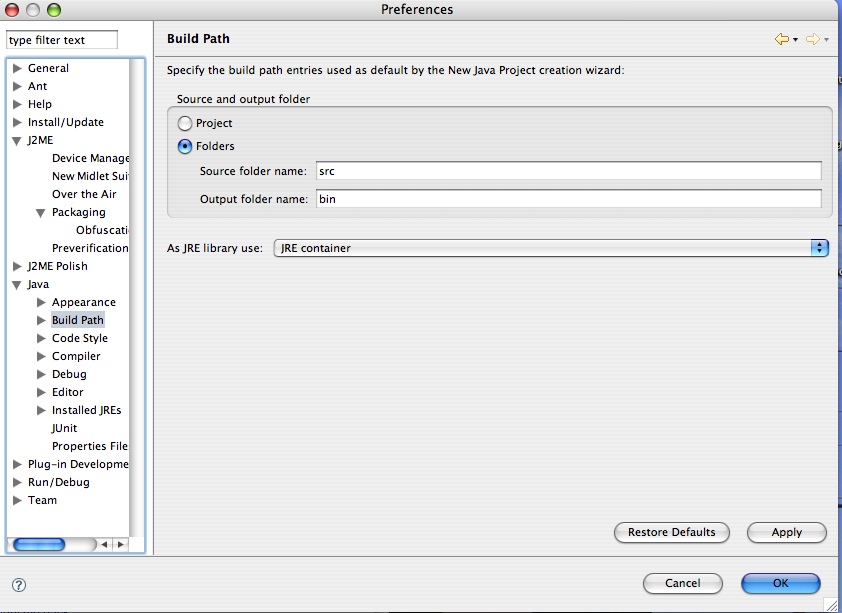This screenshot has height=613, width=842.
Task: Expand the Code Style node
Action: pos(41,339)
